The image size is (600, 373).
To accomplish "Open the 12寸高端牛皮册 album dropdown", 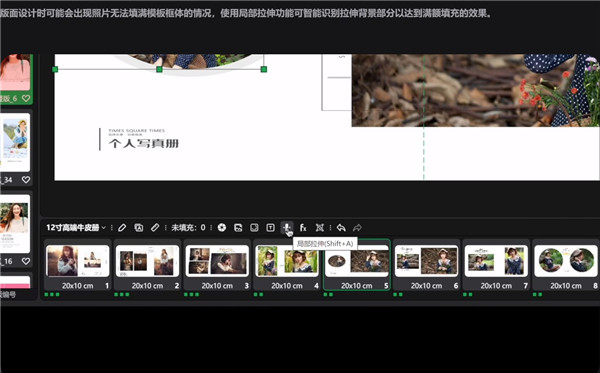I will (x=76, y=228).
